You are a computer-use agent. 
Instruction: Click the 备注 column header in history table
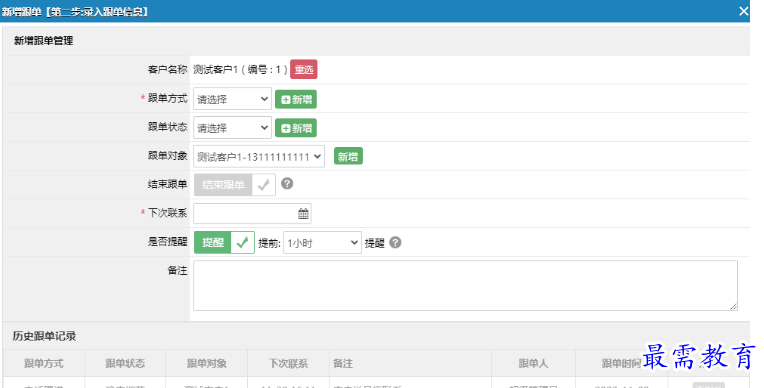tap(410, 363)
